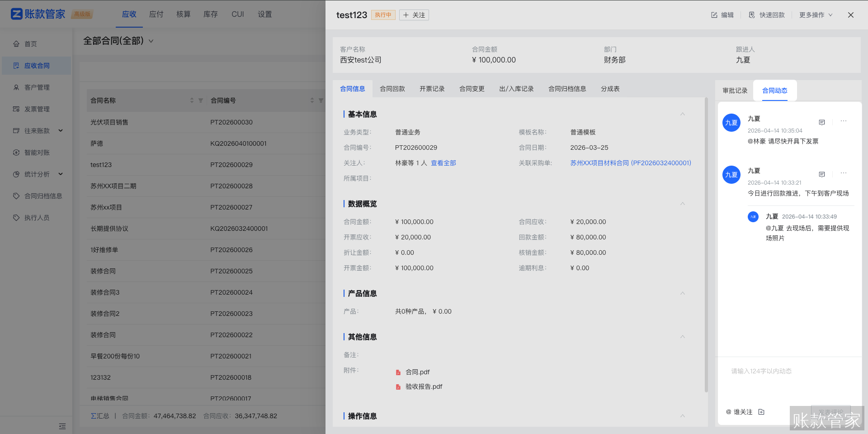Click the attachment icon beside 谁关注
The image size is (868, 434).
(x=761, y=412)
